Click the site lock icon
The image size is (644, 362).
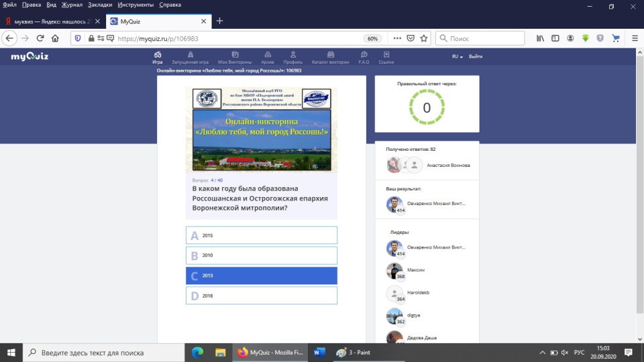coord(91,38)
